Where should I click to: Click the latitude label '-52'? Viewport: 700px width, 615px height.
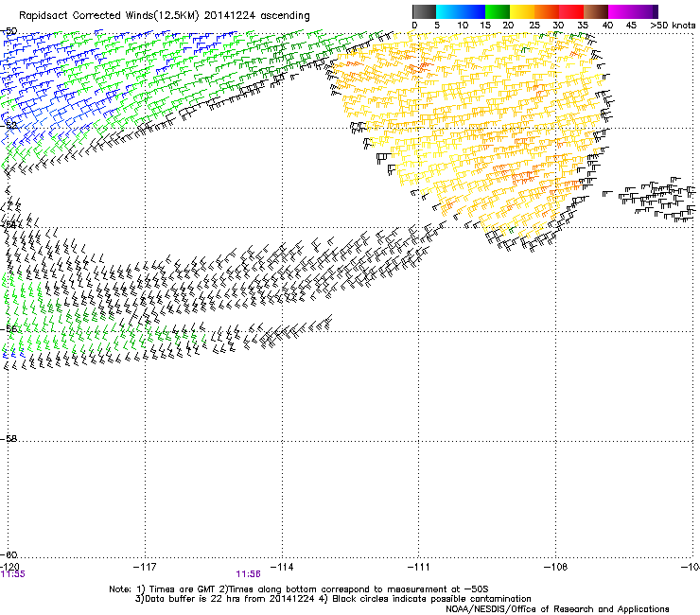coord(9,126)
